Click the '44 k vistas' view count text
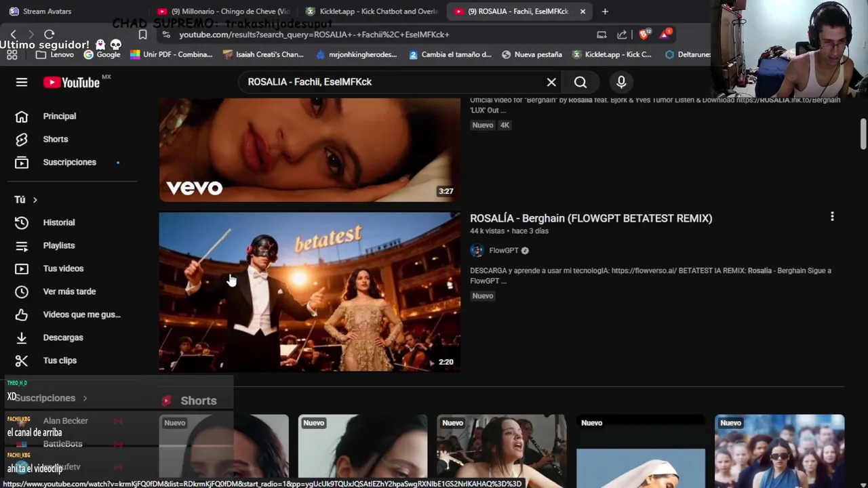 coord(488,231)
